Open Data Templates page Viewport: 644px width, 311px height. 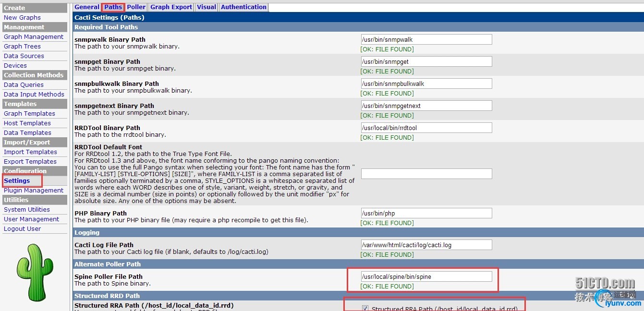click(27, 132)
